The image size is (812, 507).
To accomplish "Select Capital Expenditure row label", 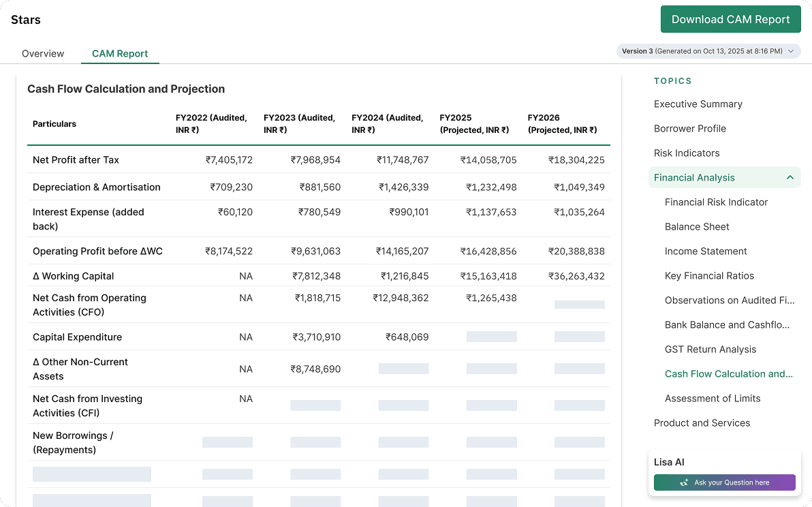I will point(77,337).
